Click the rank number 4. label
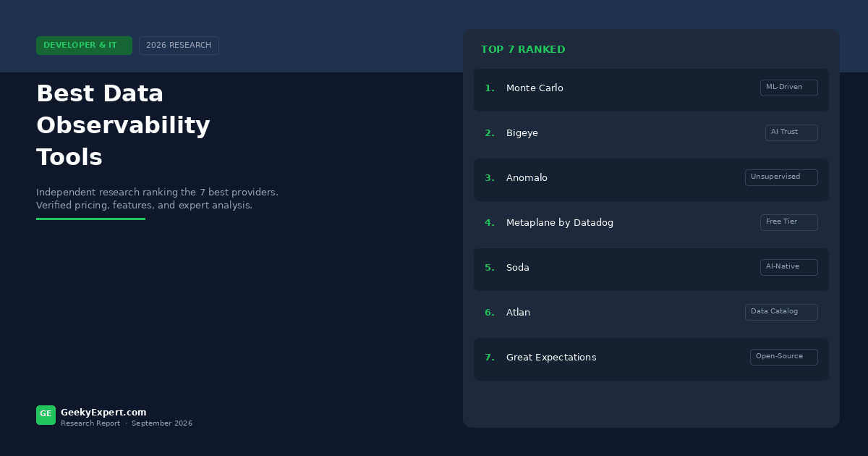 (x=490, y=223)
